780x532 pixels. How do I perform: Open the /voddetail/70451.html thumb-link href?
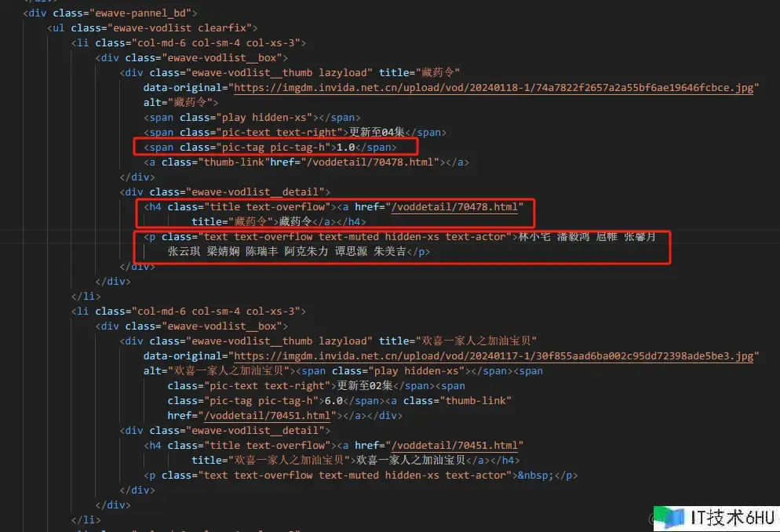tap(267, 416)
